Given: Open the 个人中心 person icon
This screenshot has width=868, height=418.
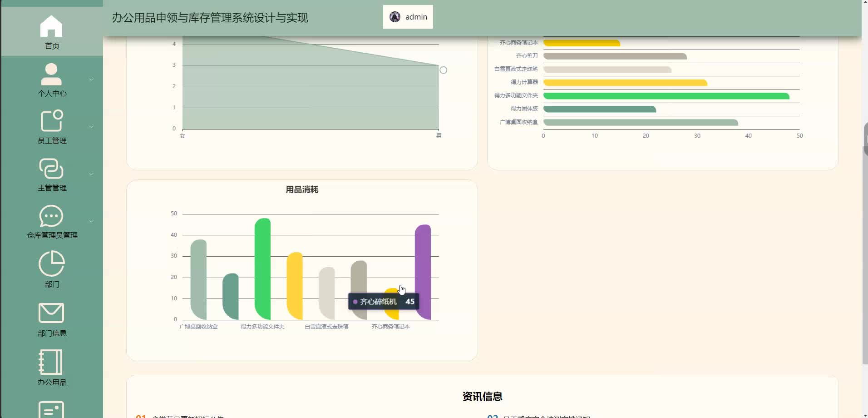Looking at the screenshot, I should tap(51, 74).
